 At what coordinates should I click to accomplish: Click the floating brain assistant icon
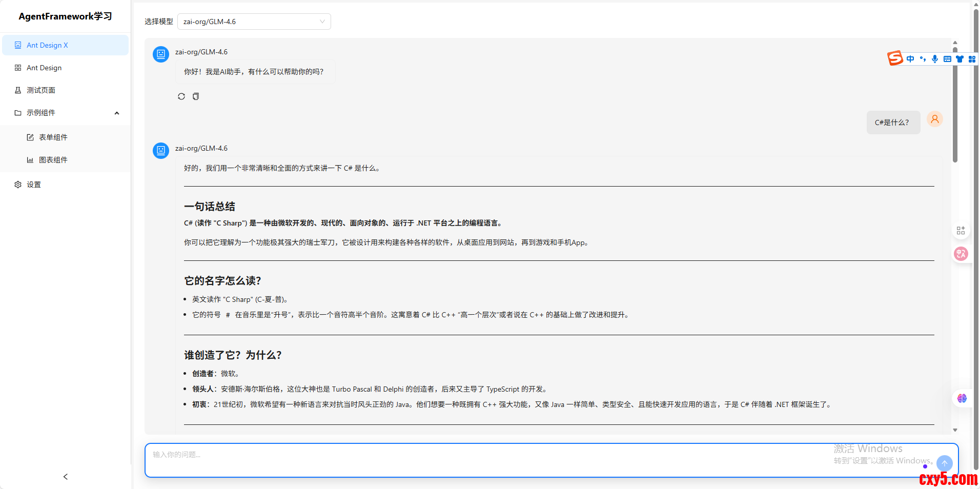click(962, 398)
